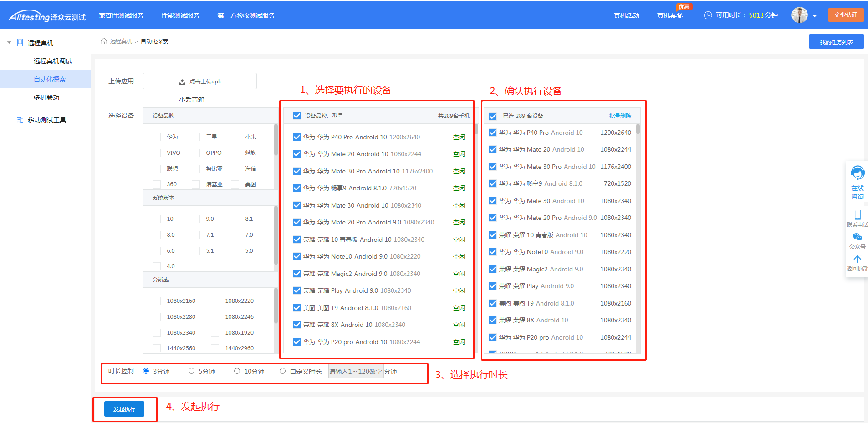The image size is (868, 423).
Task: Open 第三方验收测试服务 menu
Action: coord(246,15)
